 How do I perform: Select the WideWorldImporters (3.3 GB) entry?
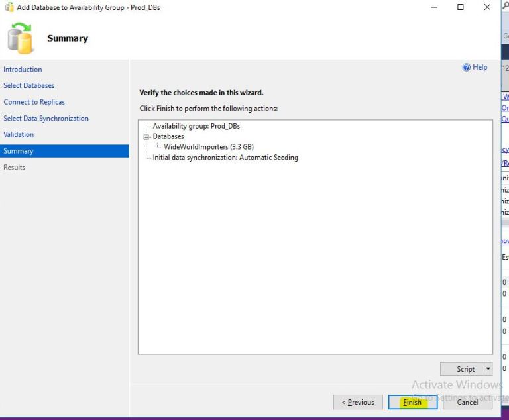pos(209,146)
